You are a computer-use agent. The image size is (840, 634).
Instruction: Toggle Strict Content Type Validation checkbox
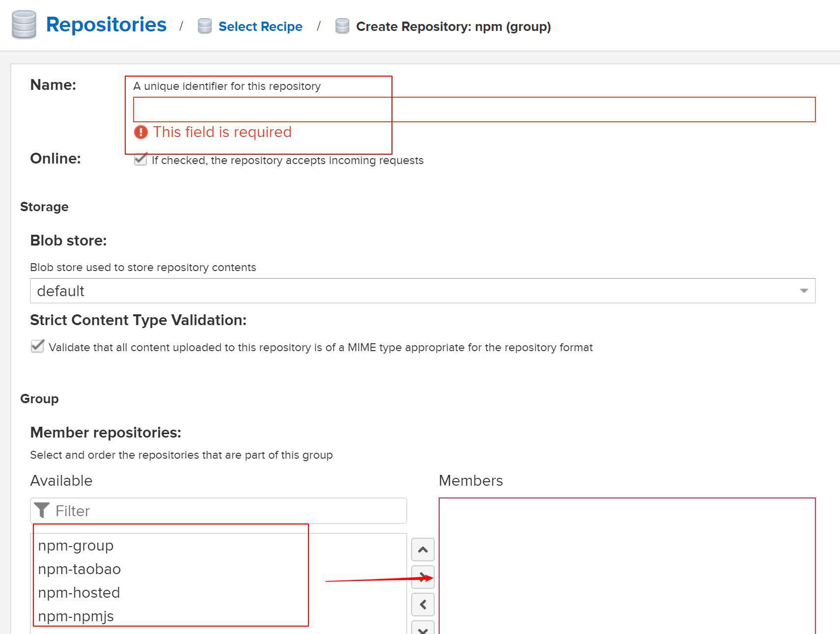click(x=37, y=346)
